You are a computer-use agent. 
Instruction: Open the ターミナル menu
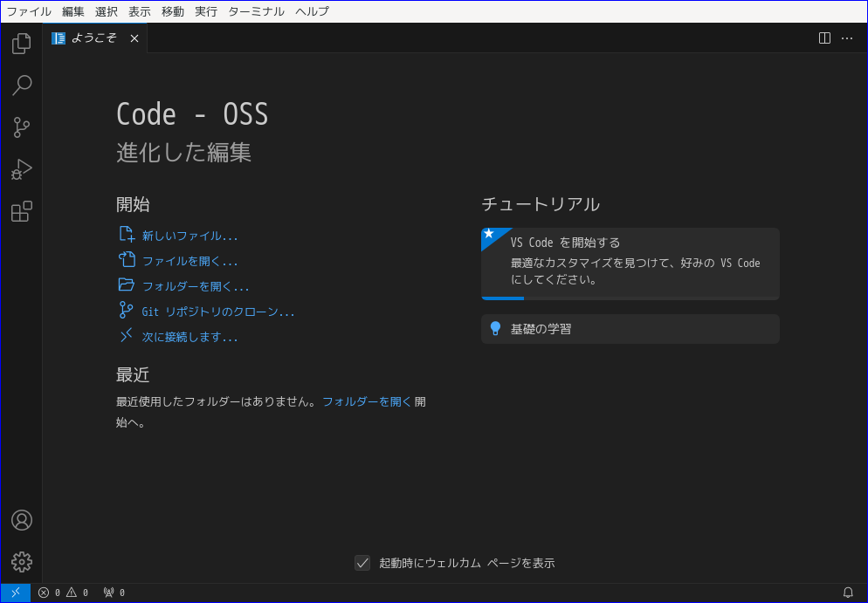257,11
